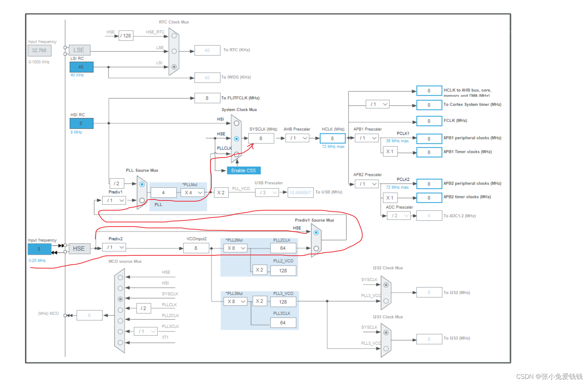Click the HSI RC 8 blue block
Image resolution: width=588 pixels, height=383 pixels.
point(81,124)
